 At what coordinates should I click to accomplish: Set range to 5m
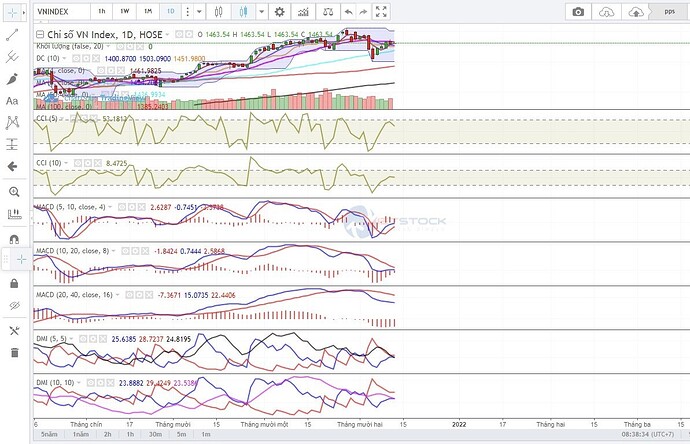click(x=181, y=434)
